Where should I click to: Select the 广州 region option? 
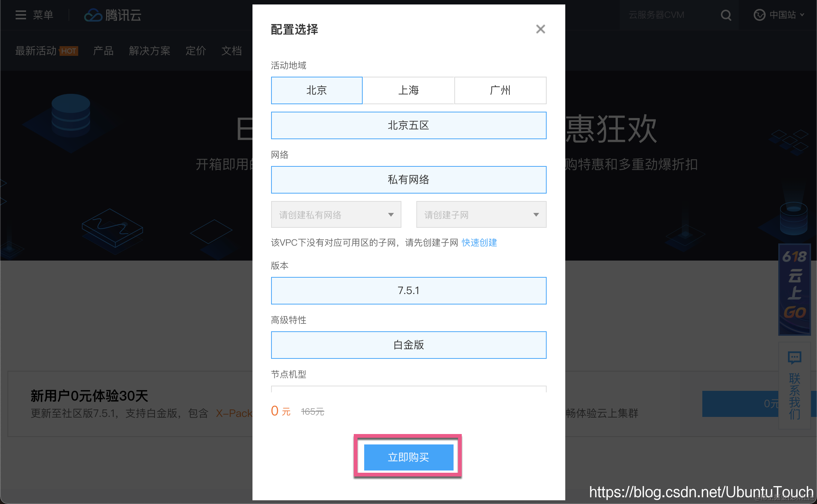pyautogui.click(x=500, y=90)
